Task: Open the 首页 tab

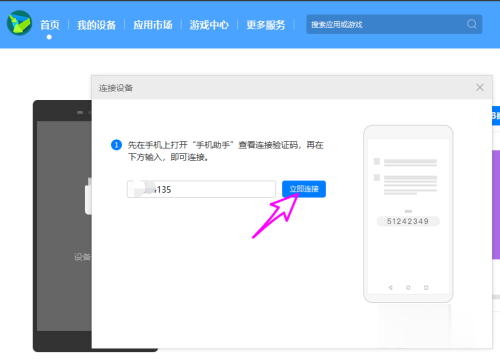Action: click(x=50, y=25)
